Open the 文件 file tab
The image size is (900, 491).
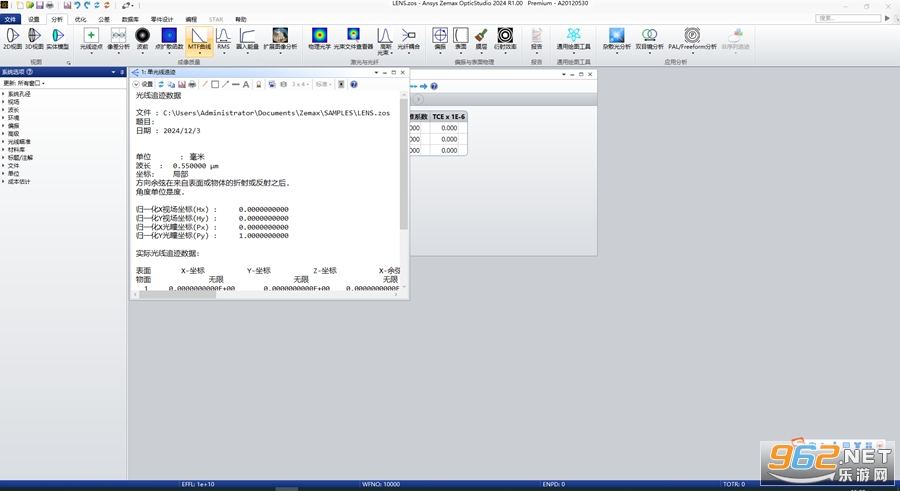pyautogui.click(x=10, y=20)
